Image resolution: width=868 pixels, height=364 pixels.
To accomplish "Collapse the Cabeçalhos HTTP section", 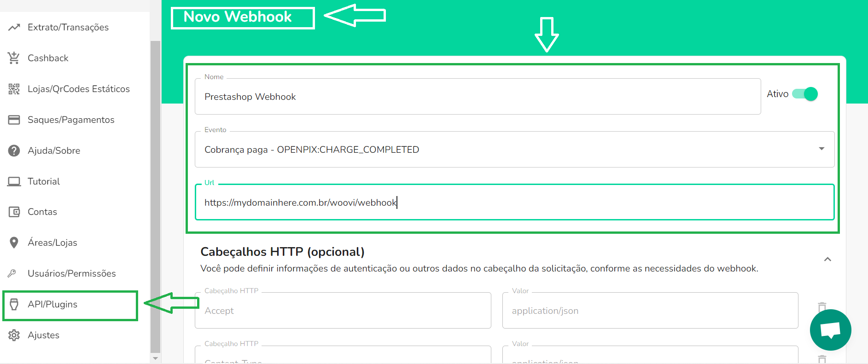I will [x=827, y=260].
